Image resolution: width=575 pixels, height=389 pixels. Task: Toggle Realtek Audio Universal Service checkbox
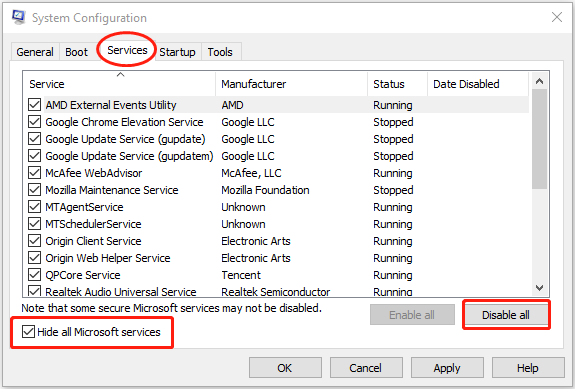click(x=34, y=291)
